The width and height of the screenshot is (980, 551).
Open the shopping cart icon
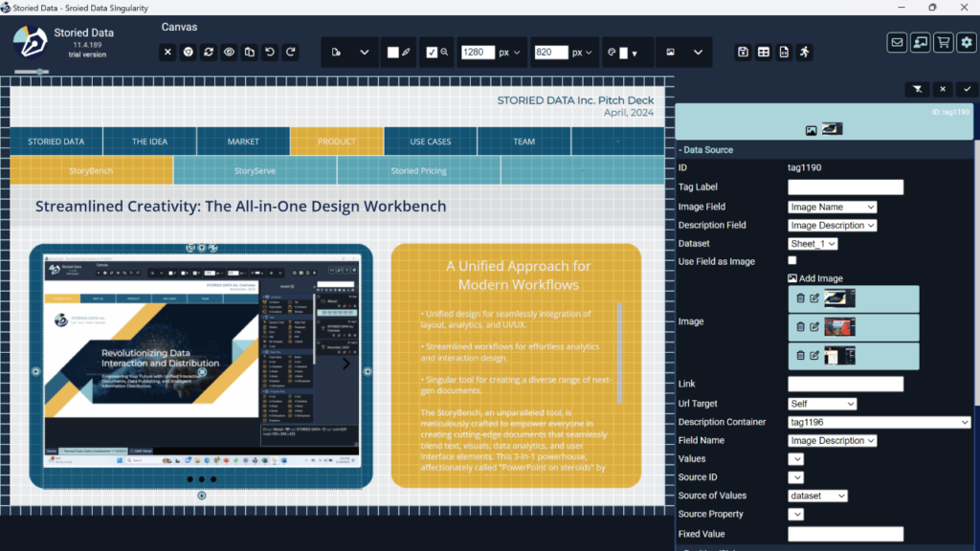point(943,42)
